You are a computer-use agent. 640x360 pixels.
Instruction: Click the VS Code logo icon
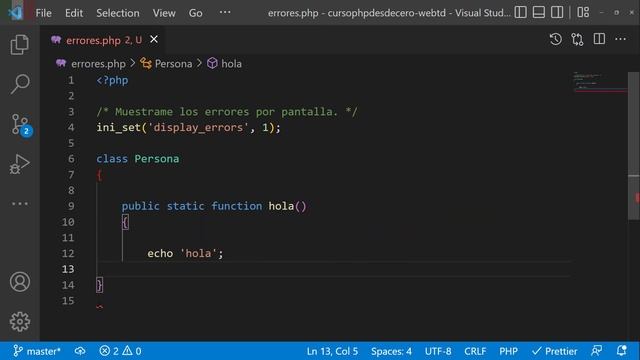tap(16, 13)
